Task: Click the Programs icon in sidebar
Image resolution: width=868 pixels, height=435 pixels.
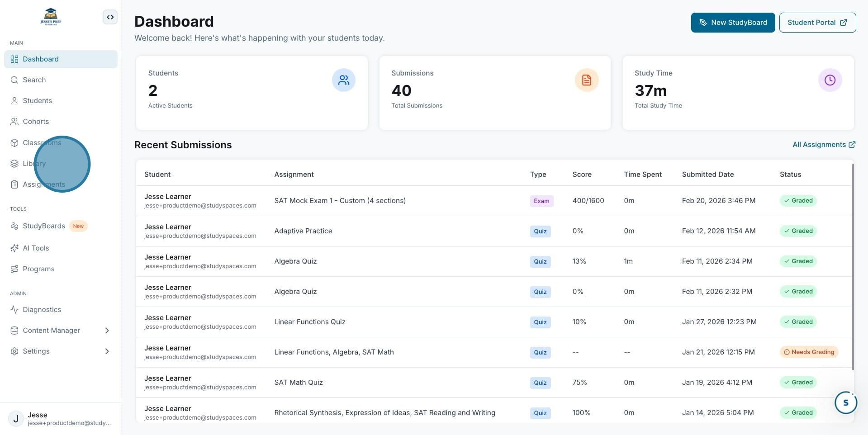Action: (14, 269)
